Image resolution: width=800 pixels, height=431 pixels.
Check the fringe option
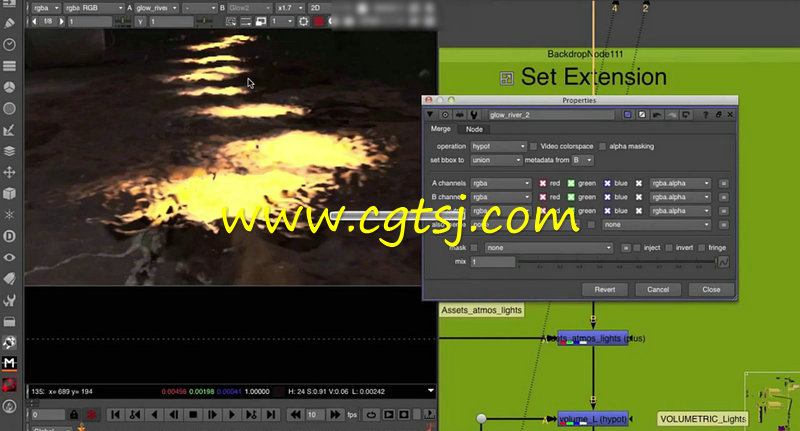click(702, 248)
